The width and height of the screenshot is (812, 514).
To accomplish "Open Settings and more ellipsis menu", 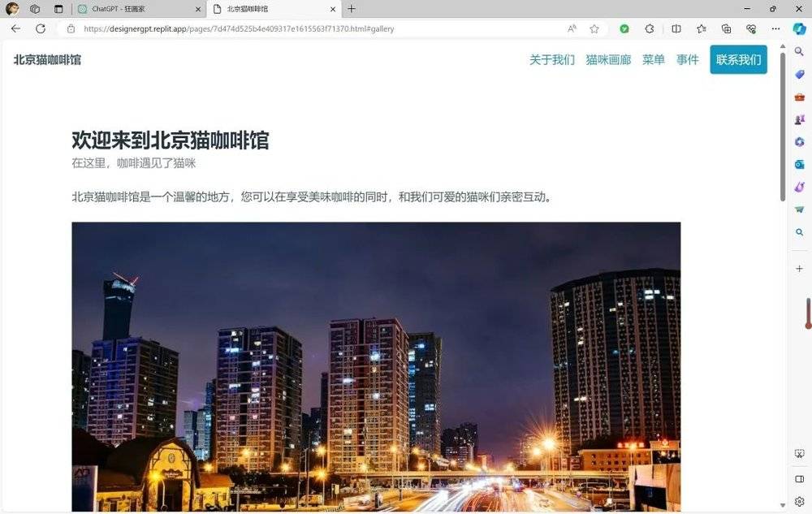I will coord(775,29).
